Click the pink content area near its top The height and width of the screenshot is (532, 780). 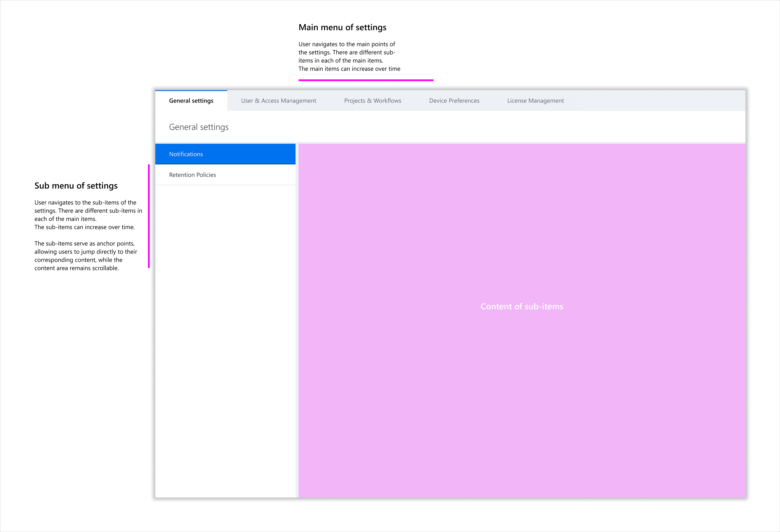pos(522,161)
